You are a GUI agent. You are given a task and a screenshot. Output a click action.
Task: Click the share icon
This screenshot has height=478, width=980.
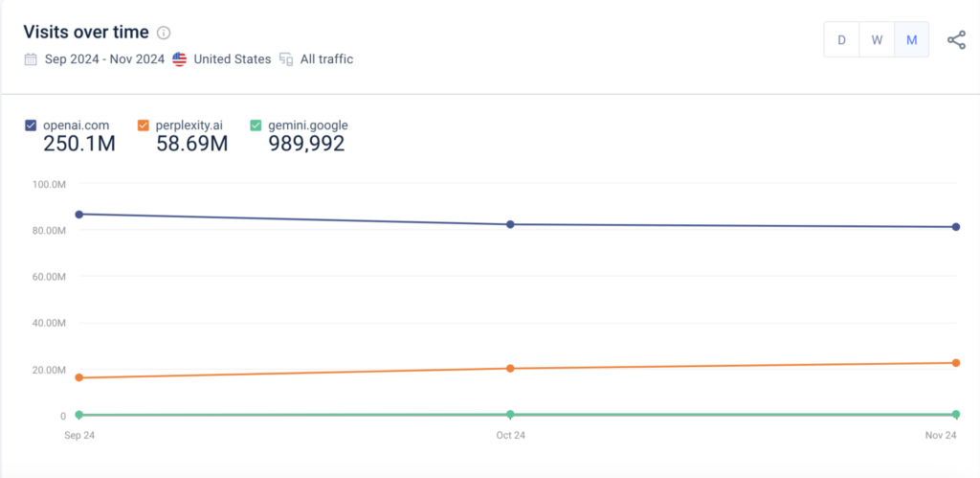956,40
